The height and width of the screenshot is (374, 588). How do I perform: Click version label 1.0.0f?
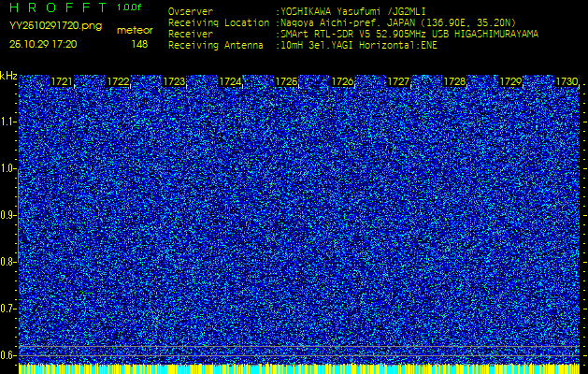[129, 7]
